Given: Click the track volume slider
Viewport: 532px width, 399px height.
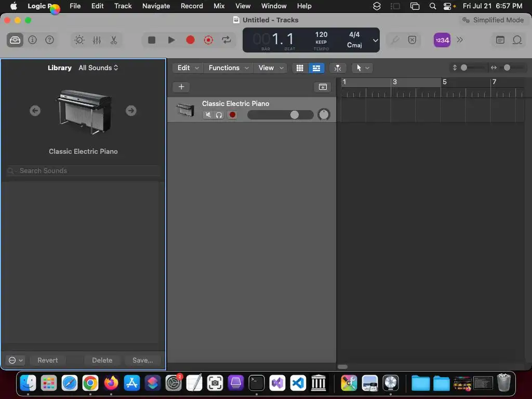Looking at the screenshot, I should (280, 115).
